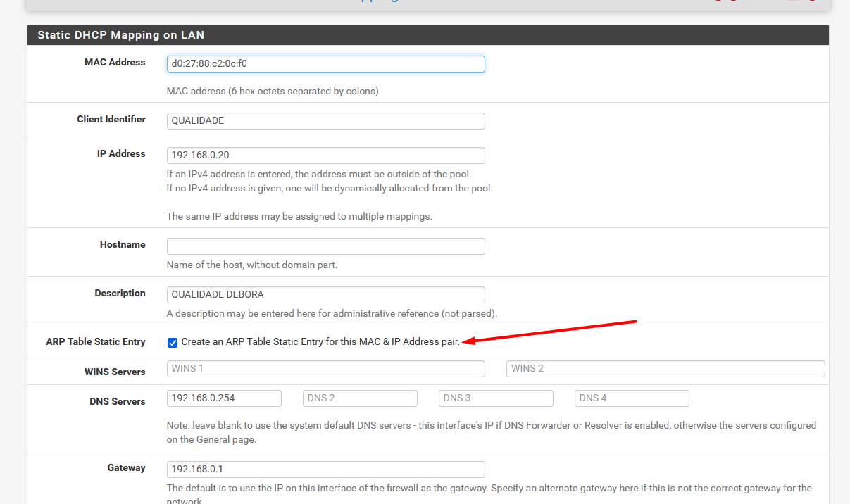This screenshot has height=504, width=850.
Task: Click the WINS 1 server field
Action: (x=325, y=369)
